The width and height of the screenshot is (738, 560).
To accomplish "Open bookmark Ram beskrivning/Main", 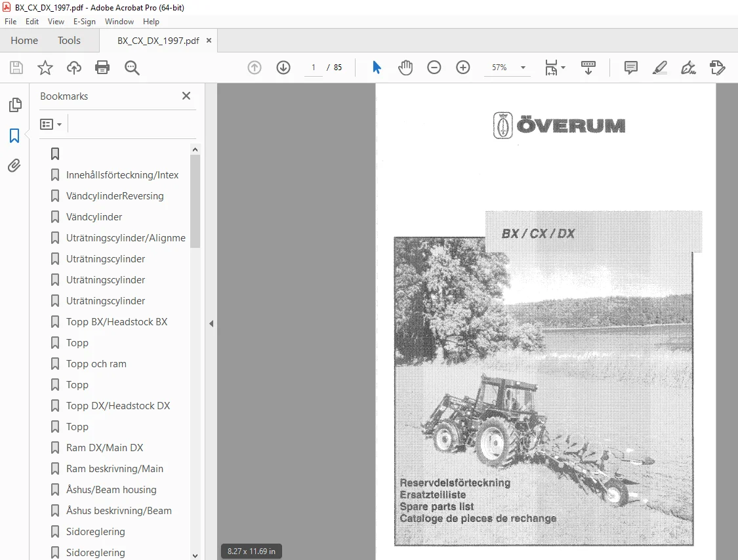I will [115, 469].
